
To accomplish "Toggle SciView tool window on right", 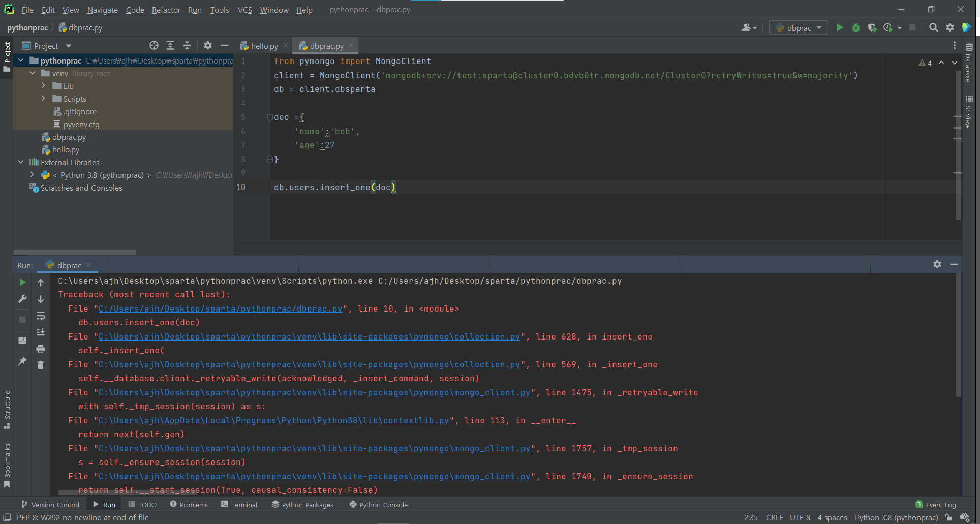I will coord(969,112).
